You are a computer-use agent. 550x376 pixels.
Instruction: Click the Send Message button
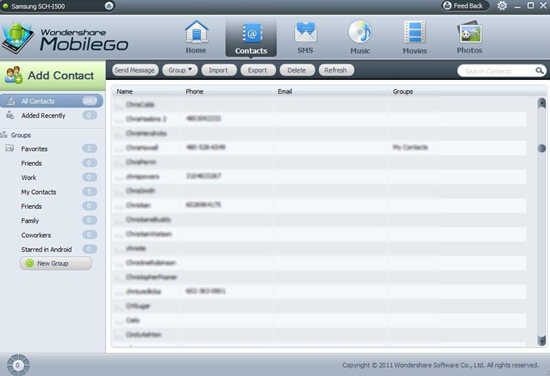click(135, 70)
